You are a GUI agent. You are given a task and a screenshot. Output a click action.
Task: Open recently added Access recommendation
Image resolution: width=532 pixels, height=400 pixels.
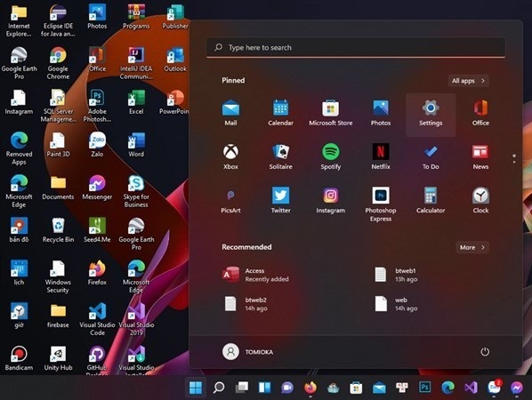coord(256,275)
